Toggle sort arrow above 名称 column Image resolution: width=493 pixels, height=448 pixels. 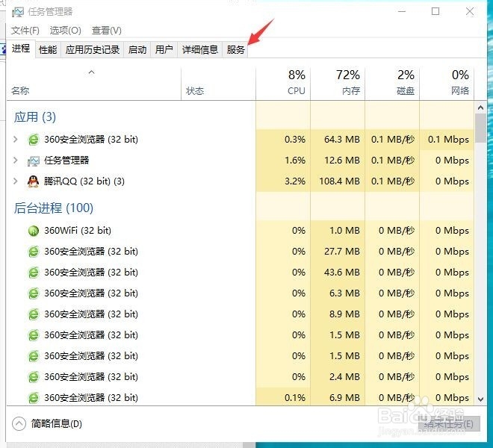(x=91, y=72)
